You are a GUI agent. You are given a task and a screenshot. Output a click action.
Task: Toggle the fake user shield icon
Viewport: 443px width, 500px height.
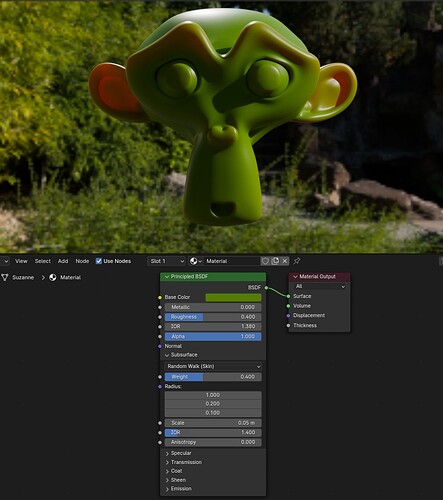click(265, 261)
